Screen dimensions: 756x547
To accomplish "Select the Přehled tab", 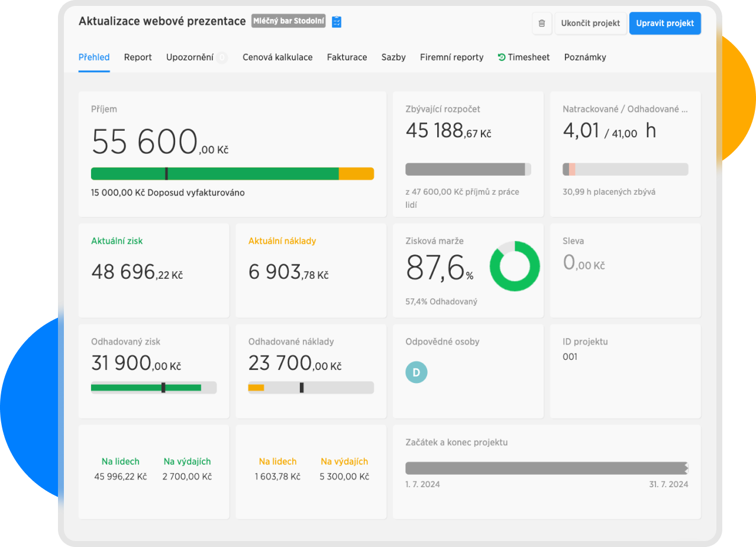I will [x=94, y=57].
